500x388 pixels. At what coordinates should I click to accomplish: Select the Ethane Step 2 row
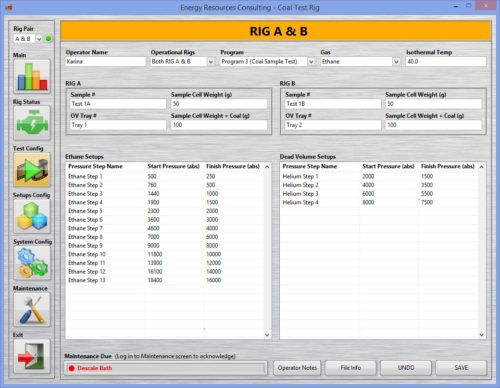(x=165, y=185)
